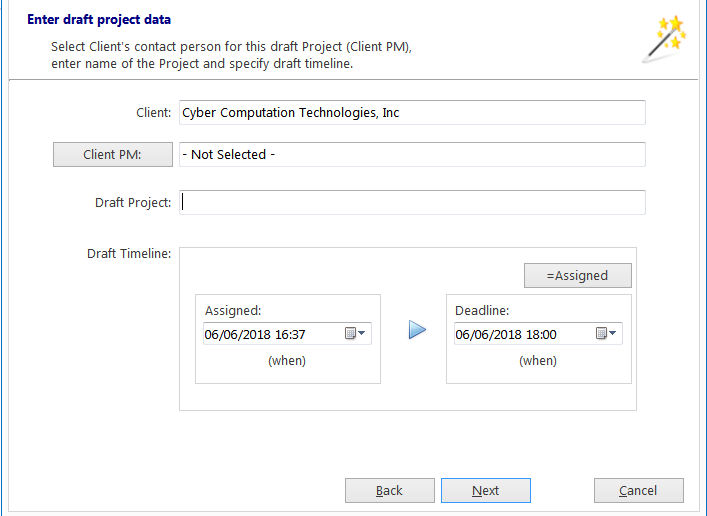This screenshot has width=707, height=516.
Task: Click the Draft Timeline label
Action: [129, 253]
